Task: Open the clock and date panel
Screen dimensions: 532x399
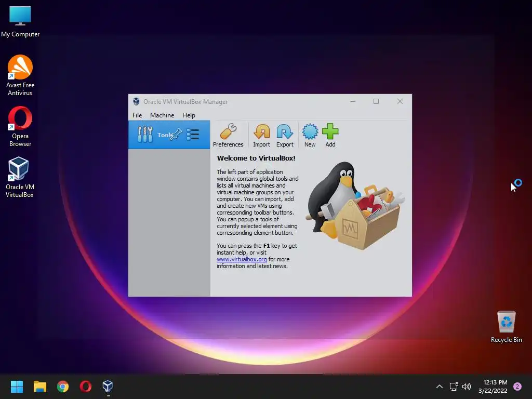Action: click(493, 387)
